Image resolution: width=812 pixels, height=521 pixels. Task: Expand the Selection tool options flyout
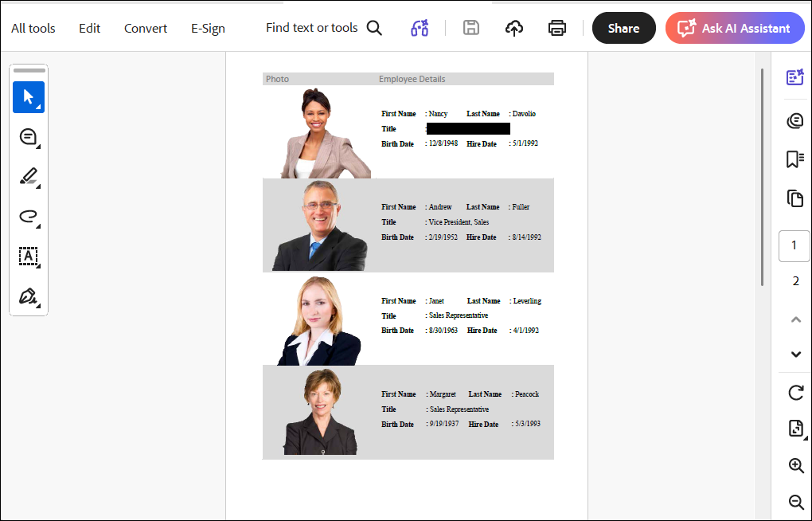click(38, 107)
